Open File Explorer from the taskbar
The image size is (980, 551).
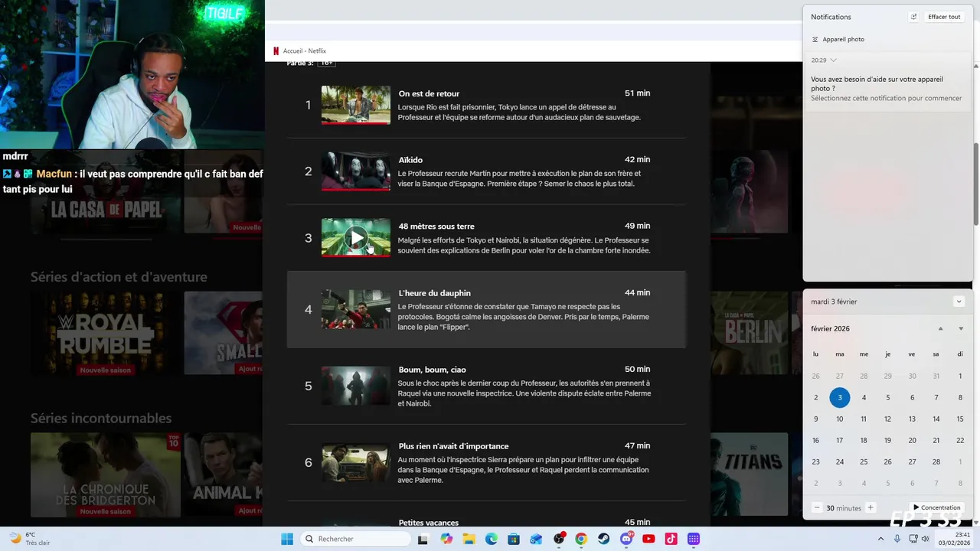coord(469,539)
